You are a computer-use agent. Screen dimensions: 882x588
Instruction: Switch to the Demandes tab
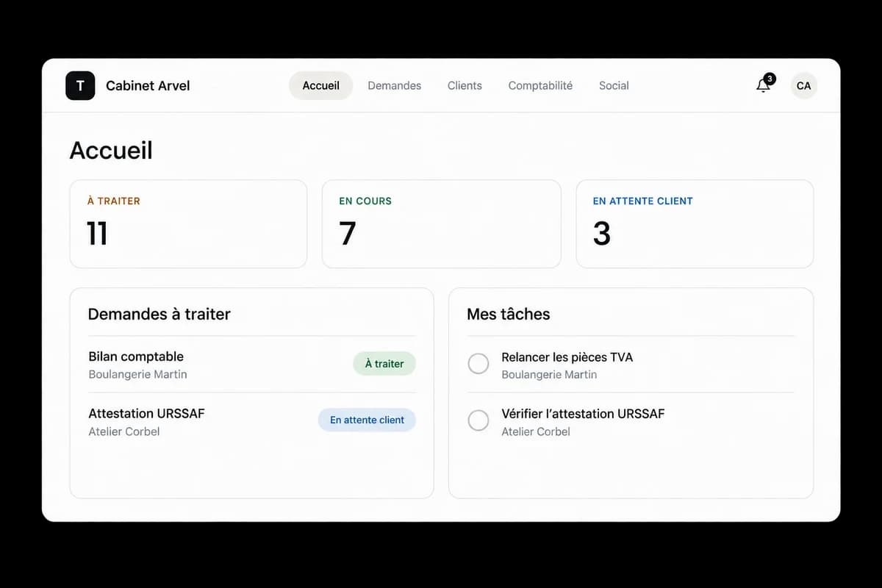point(395,85)
